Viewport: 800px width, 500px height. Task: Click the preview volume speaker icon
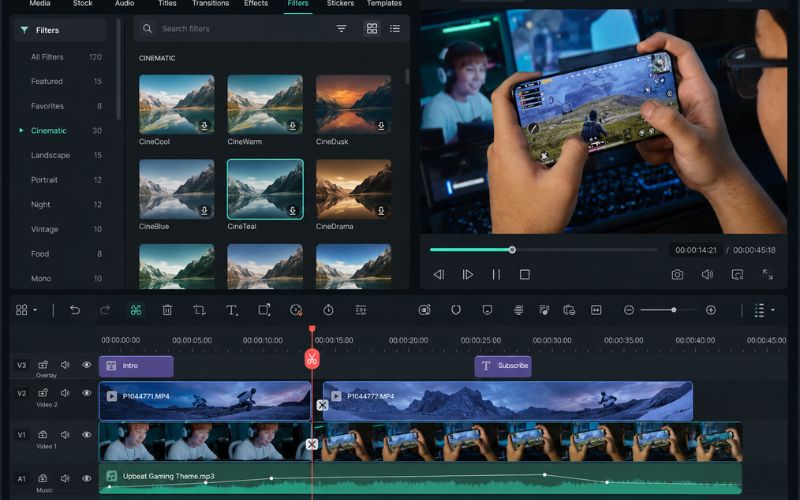click(707, 274)
